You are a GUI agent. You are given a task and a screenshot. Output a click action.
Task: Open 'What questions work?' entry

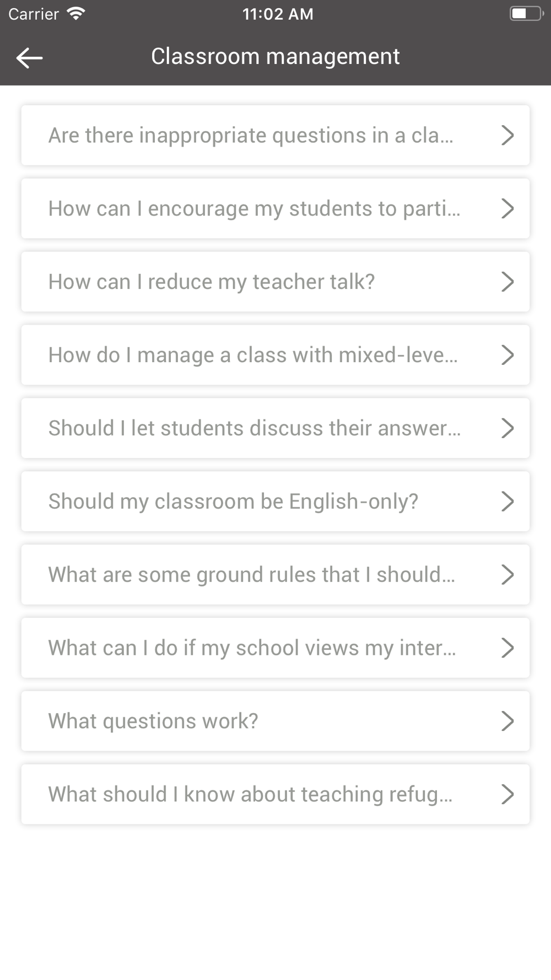coord(275,721)
